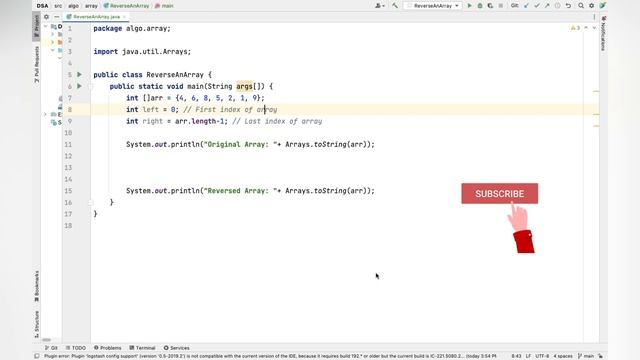Hide the Project panel with minus icon
The image size is (640, 360).
tap(56, 17)
